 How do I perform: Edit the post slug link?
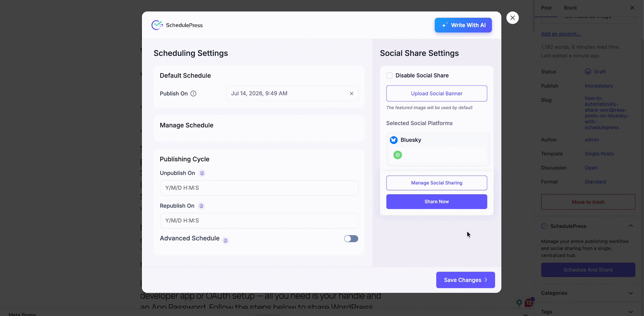(x=607, y=113)
